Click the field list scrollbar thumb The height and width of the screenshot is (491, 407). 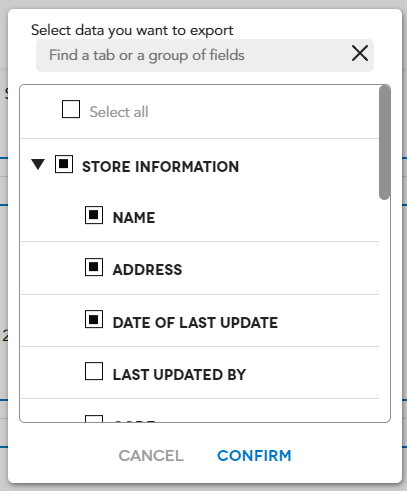tap(384, 143)
